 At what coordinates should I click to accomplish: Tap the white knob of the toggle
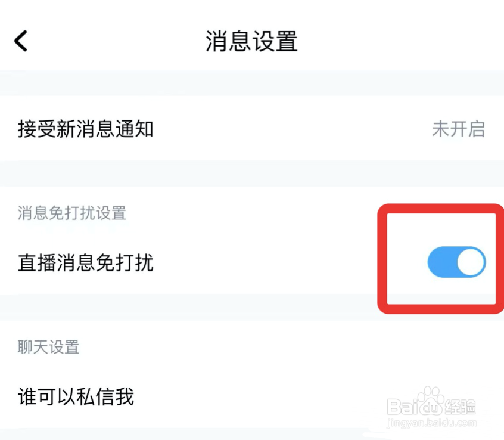tap(472, 262)
